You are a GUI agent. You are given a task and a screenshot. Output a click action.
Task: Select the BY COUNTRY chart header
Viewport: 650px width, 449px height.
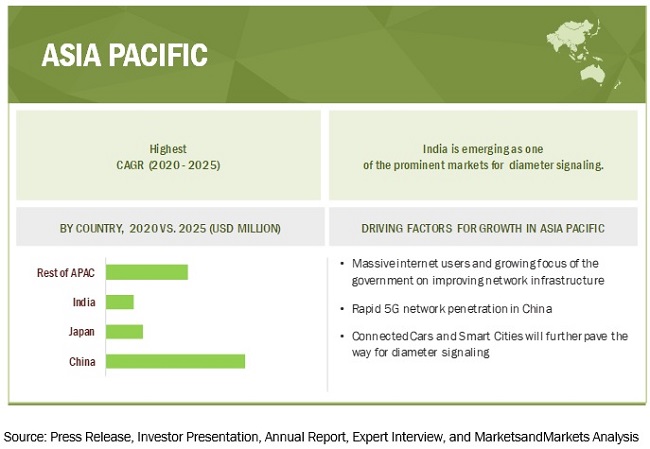click(170, 229)
